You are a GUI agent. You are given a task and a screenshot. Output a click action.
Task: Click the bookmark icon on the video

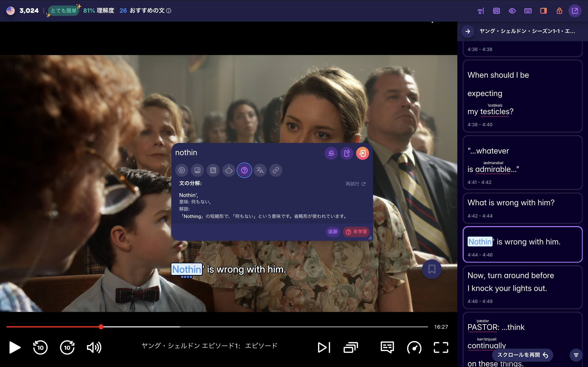point(432,269)
